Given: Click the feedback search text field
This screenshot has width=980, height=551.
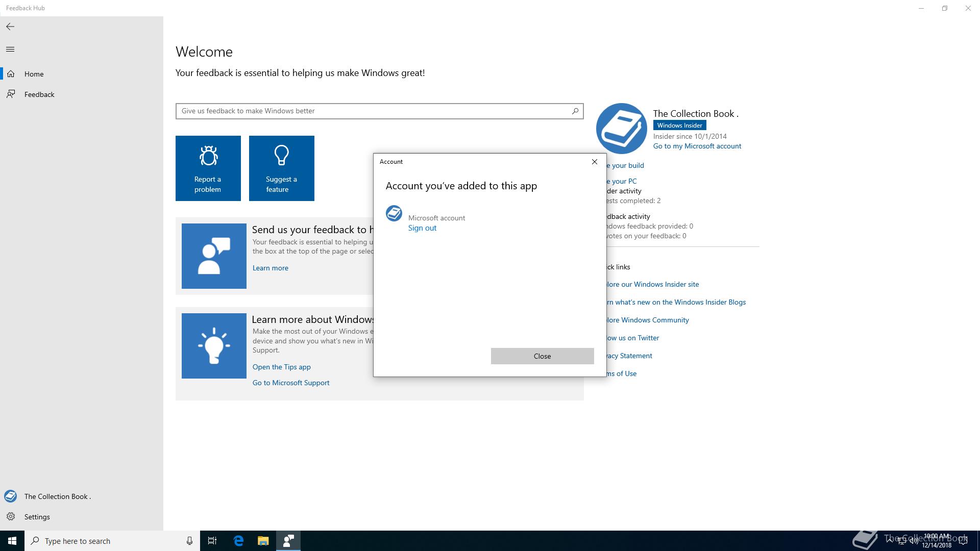Looking at the screenshot, I should (373, 111).
